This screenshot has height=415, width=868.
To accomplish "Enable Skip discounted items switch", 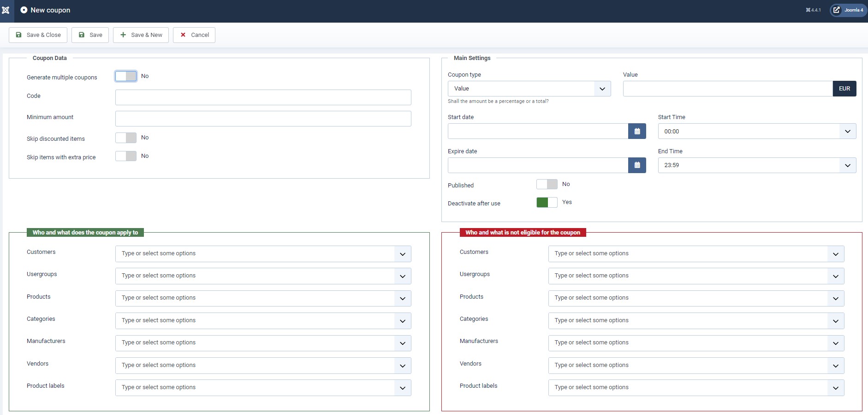I will (126, 138).
